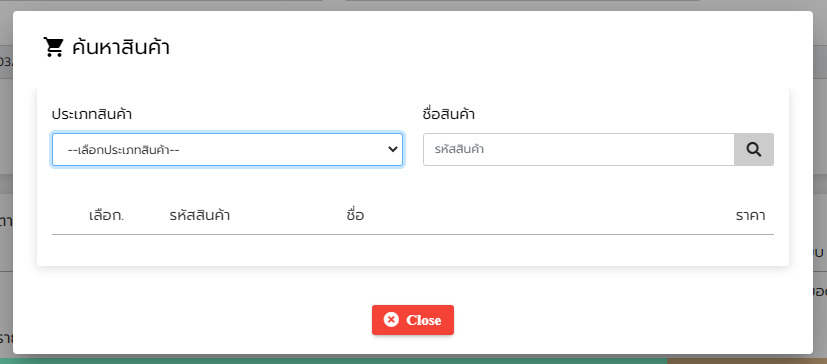Viewport: 827px width, 364px height.
Task: Click the ชื่อ column header
Action: pyautogui.click(x=355, y=215)
